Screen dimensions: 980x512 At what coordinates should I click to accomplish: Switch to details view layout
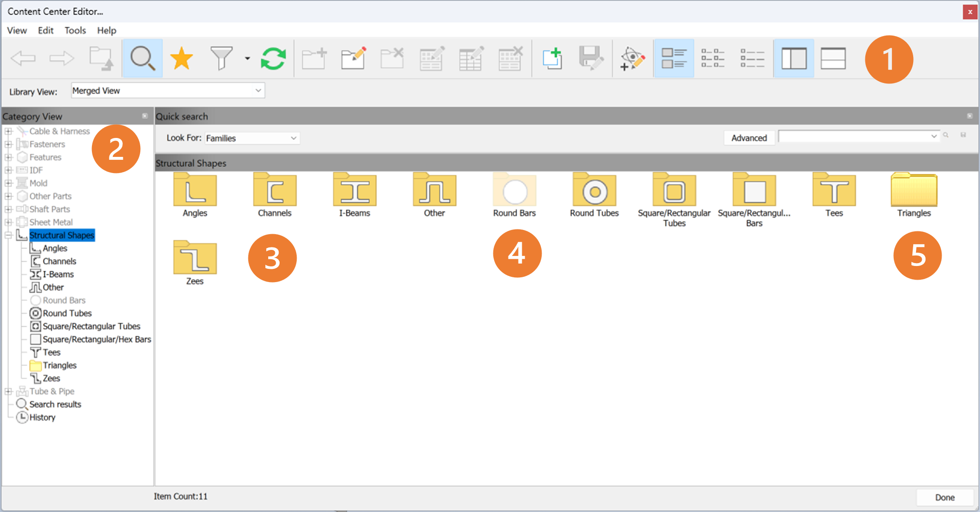pos(752,59)
